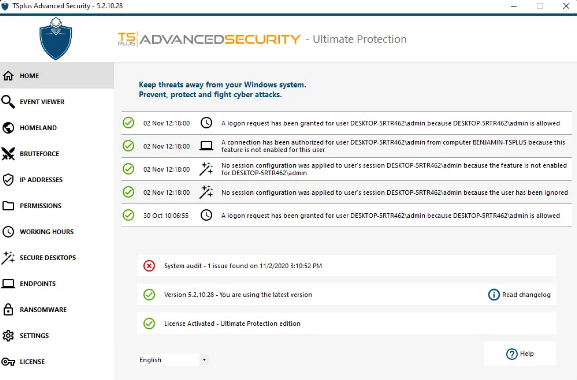Click the Home house icon in sidebar

(x=8, y=75)
